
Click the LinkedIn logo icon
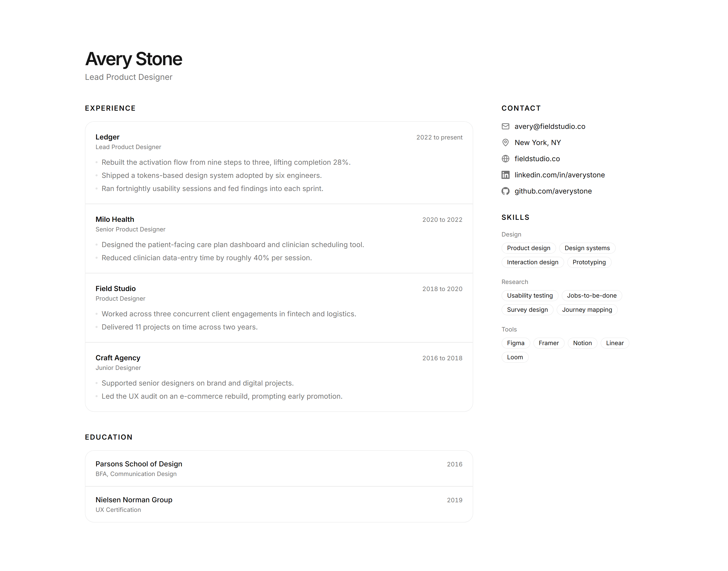(505, 175)
